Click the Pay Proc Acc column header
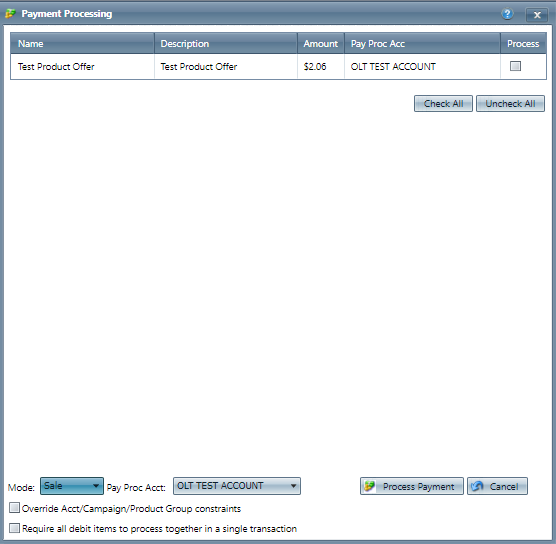The height and width of the screenshot is (544, 556). [422, 43]
